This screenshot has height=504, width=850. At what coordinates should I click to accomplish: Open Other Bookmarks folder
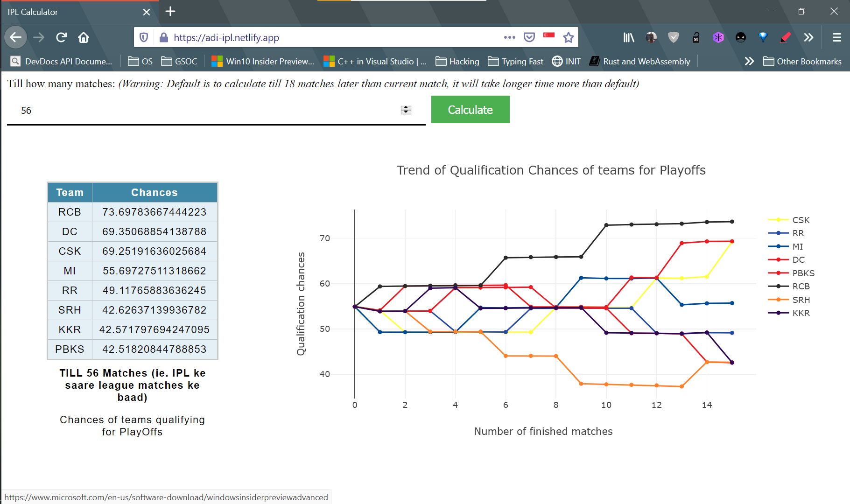coord(802,61)
